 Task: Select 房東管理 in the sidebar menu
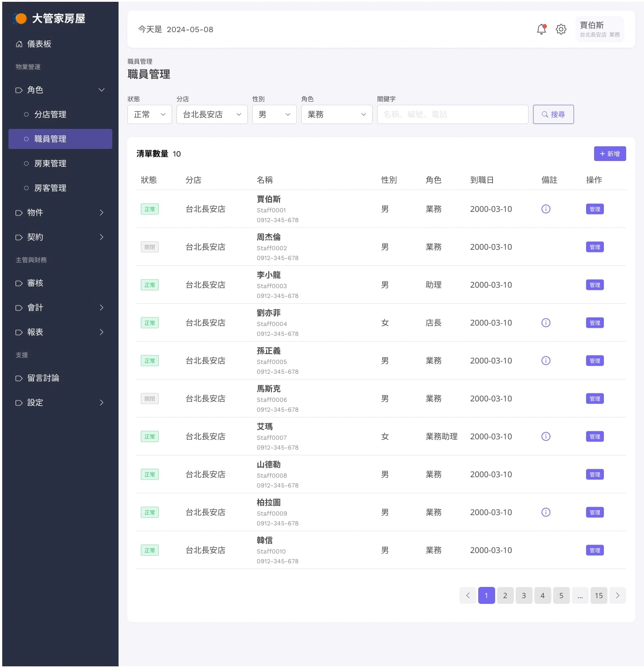[49, 163]
